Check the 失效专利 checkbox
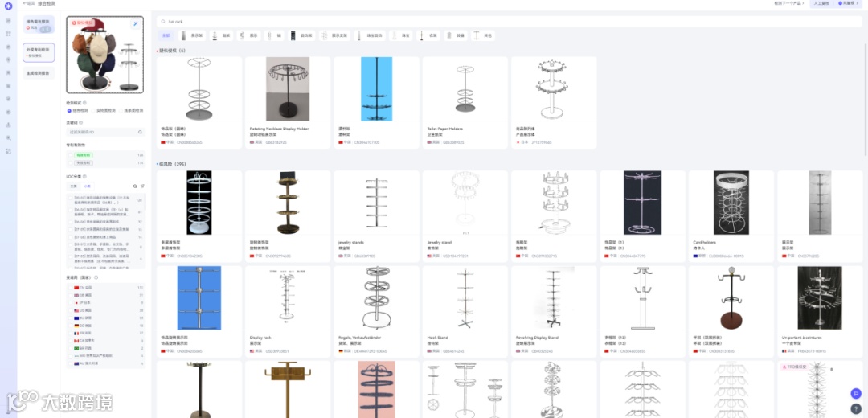 click(70, 162)
